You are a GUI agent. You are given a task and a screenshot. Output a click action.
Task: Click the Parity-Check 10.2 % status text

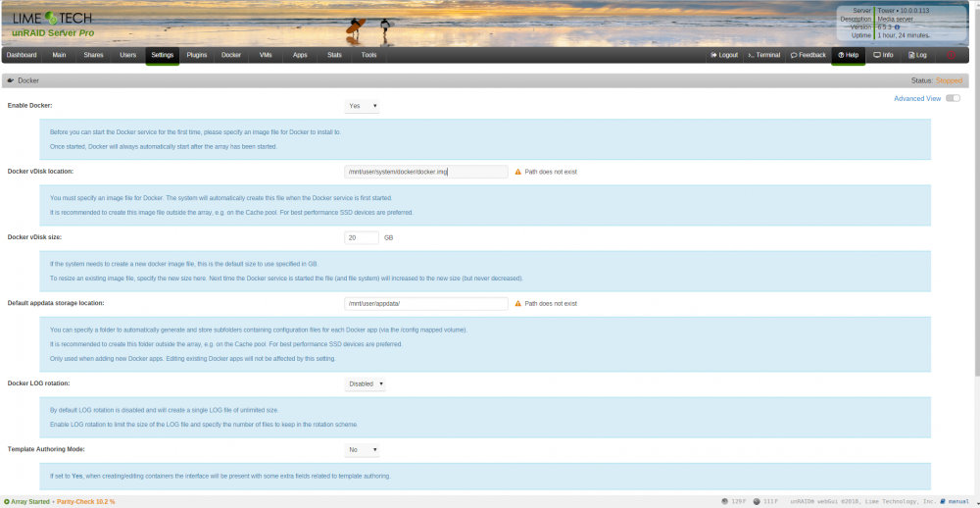coord(86,502)
